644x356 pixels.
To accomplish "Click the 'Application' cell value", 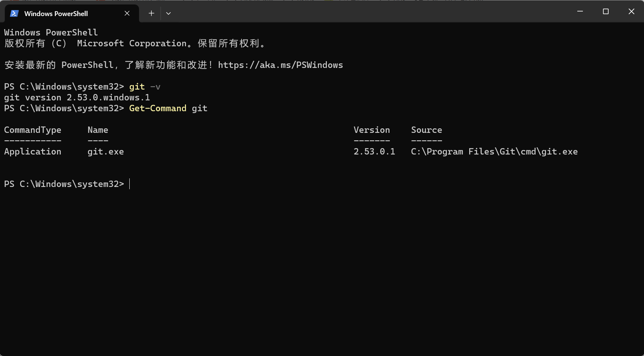I will (x=33, y=152).
